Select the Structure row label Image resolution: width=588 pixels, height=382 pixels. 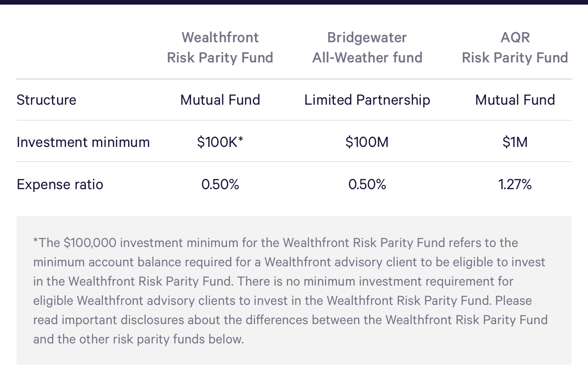[46, 100]
